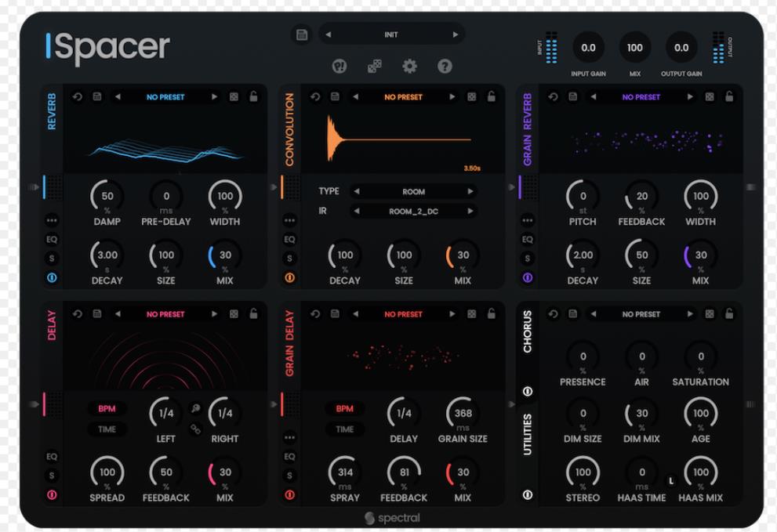
Task: Open Grain Reverb EQ section
Action: (x=527, y=239)
